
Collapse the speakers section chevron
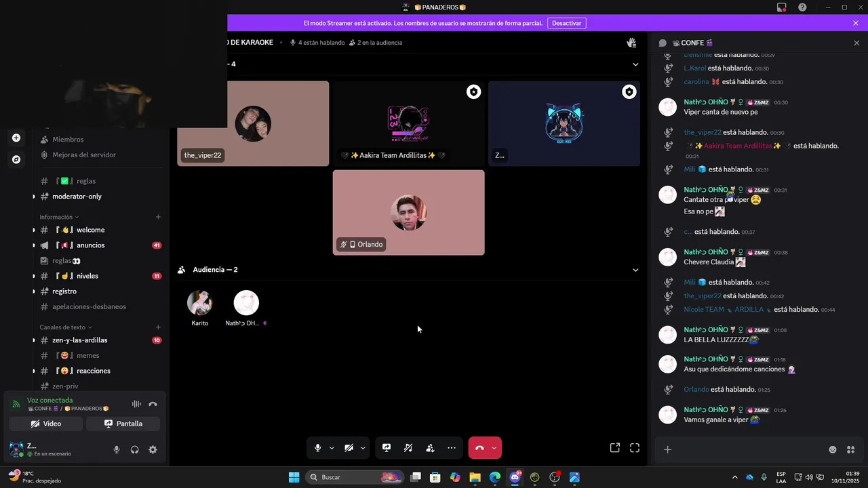[635, 64]
